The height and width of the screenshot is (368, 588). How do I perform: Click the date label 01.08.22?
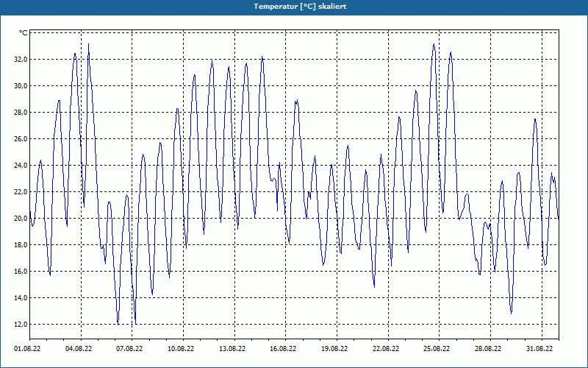(x=27, y=349)
